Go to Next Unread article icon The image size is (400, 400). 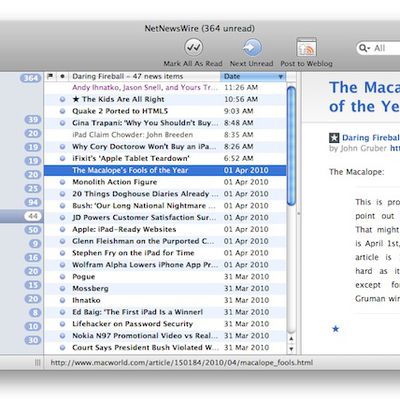tap(252, 48)
